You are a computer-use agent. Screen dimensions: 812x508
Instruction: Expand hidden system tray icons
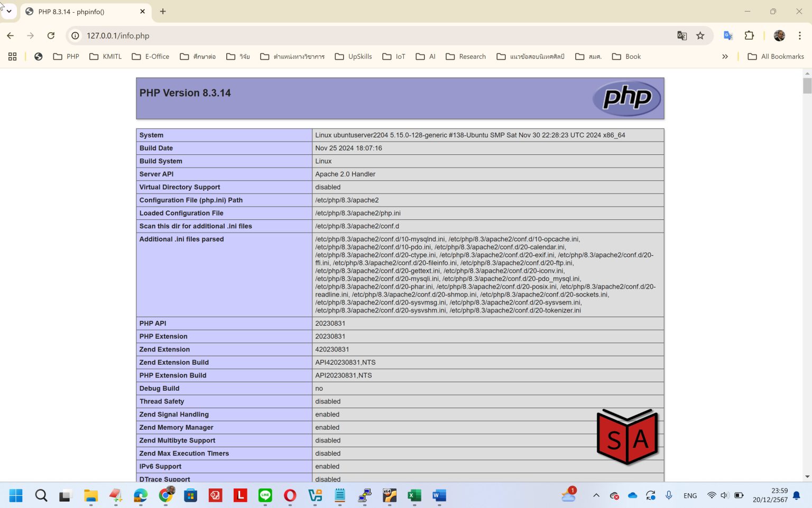(596, 495)
